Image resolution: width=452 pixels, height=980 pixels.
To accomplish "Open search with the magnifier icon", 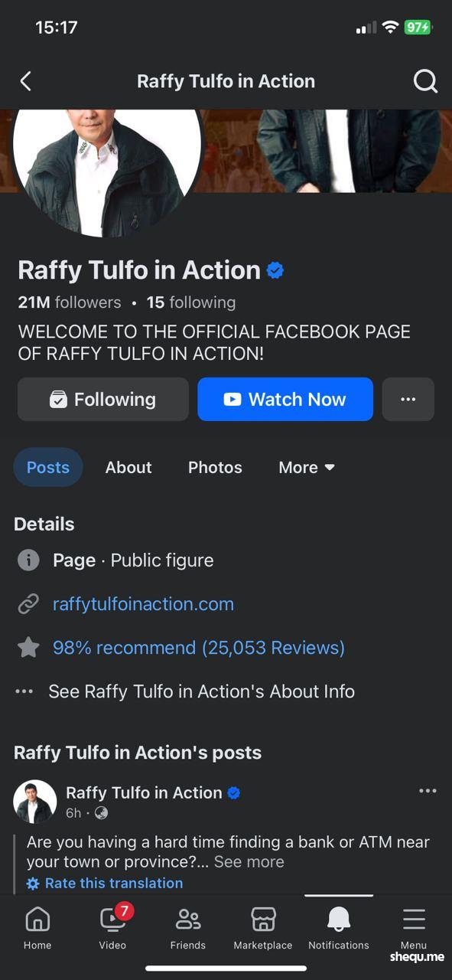I will pos(425,81).
